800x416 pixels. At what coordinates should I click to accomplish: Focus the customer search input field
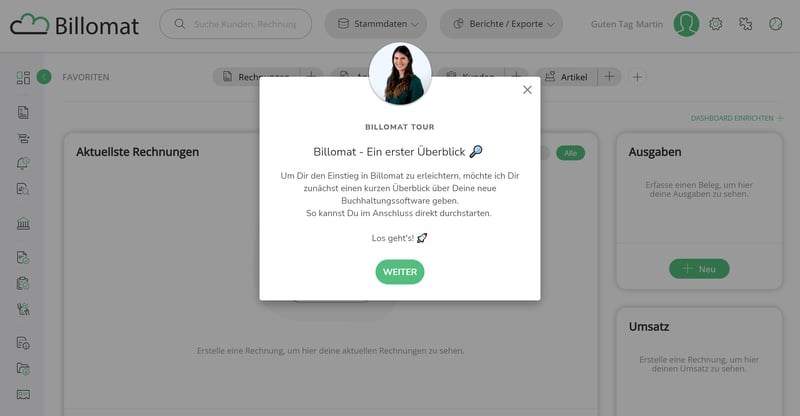[236, 24]
